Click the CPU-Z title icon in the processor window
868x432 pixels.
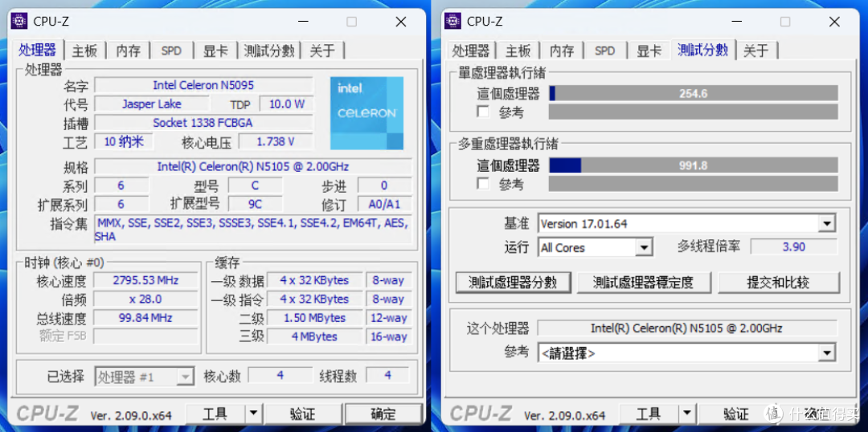(x=19, y=21)
